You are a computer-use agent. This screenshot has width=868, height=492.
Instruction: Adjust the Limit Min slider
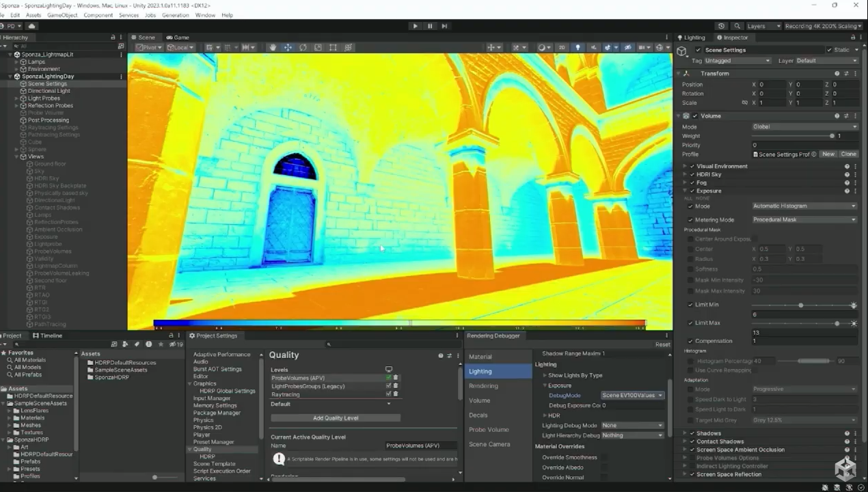tap(800, 305)
